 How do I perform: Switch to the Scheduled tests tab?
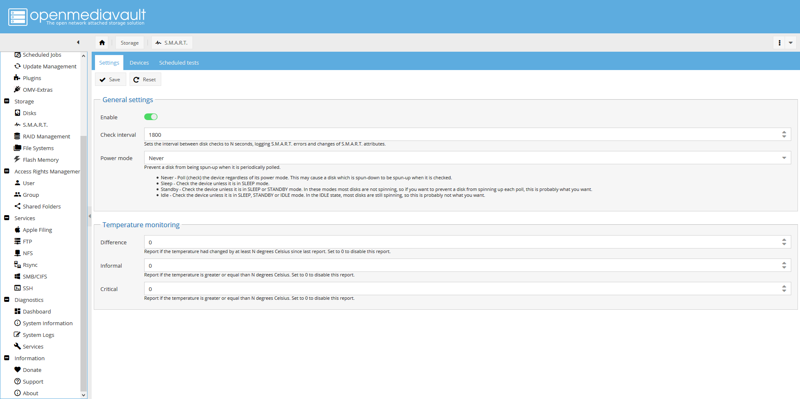point(179,63)
